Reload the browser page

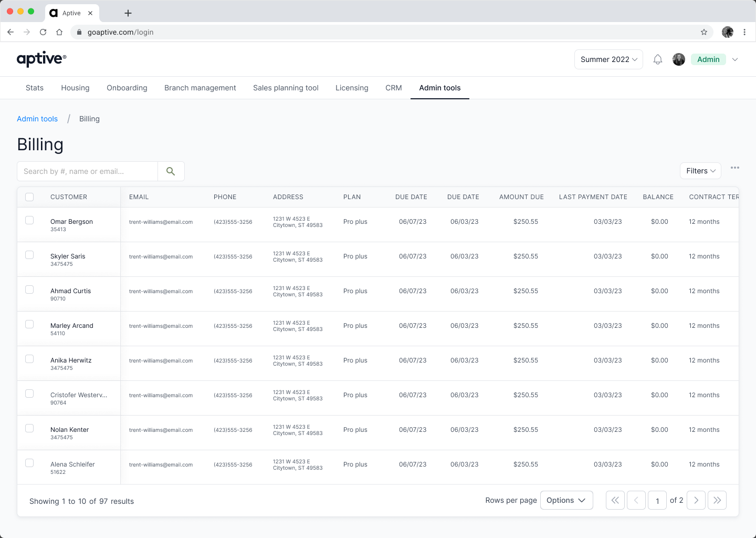[x=43, y=32]
